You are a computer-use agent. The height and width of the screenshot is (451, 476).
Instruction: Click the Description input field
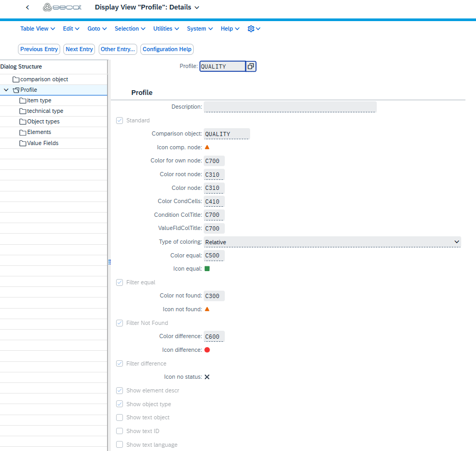[x=290, y=107]
